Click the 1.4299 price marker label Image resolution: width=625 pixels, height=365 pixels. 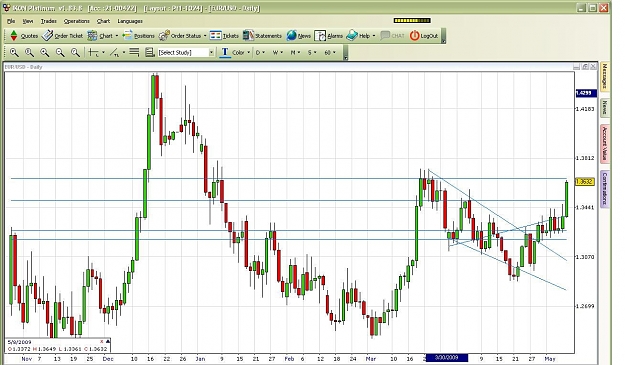(x=586, y=93)
